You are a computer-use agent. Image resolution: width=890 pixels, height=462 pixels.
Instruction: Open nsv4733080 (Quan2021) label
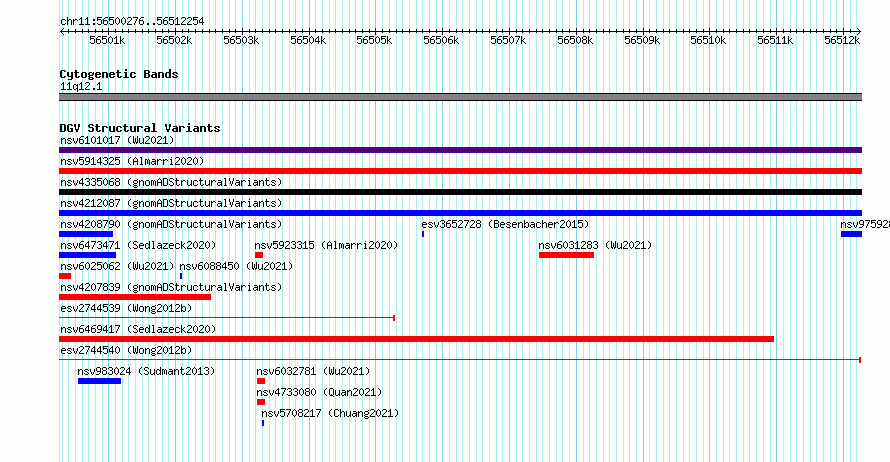[x=319, y=392]
